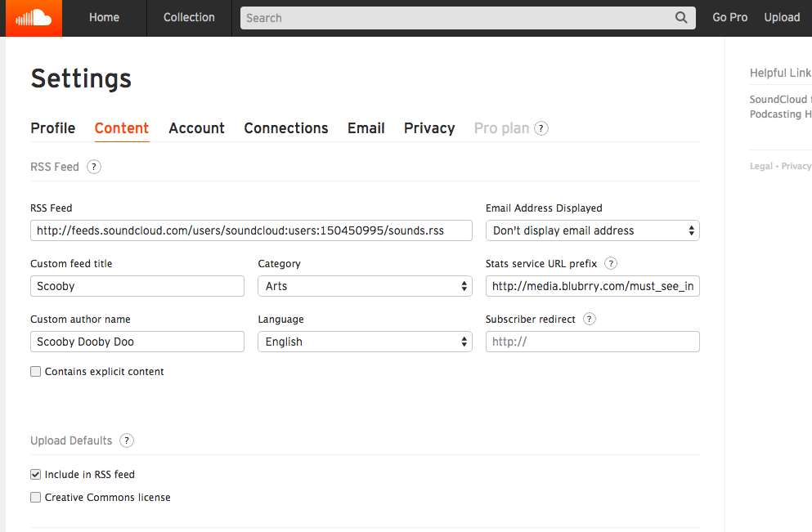This screenshot has width=812, height=532.
Task: Open the Language dropdown
Action: pos(365,342)
